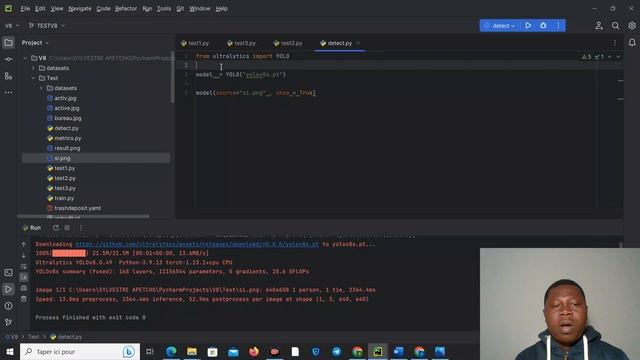Screen dimensions: 640x360
Task: Open the yolov8s.pt GitHub download link
Action: click(x=197, y=244)
